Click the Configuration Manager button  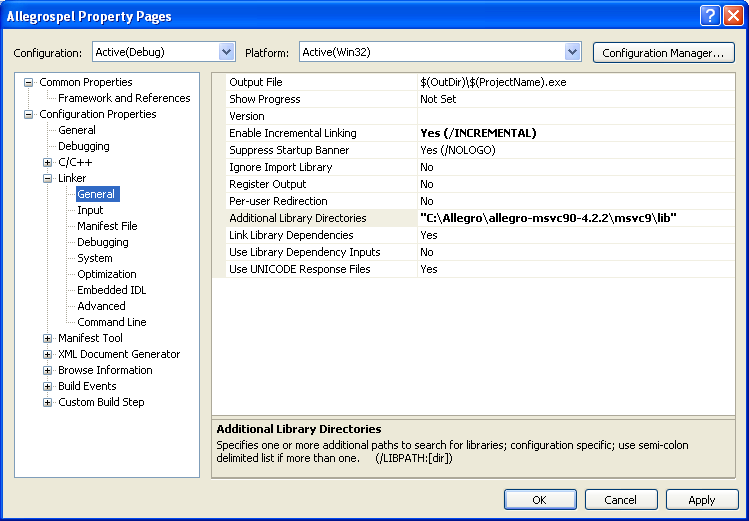[663, 53]
